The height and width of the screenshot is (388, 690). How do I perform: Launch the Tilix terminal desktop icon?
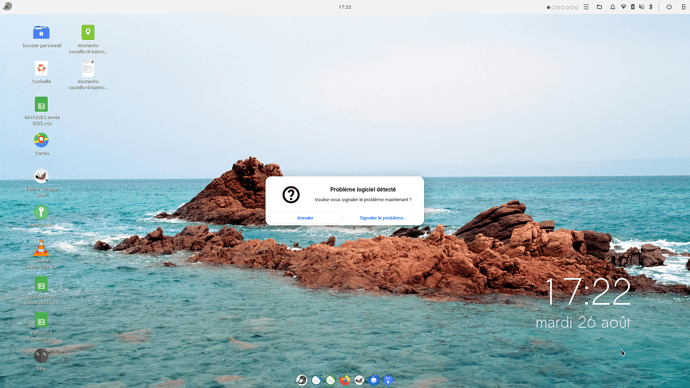(x=41, y=356)
